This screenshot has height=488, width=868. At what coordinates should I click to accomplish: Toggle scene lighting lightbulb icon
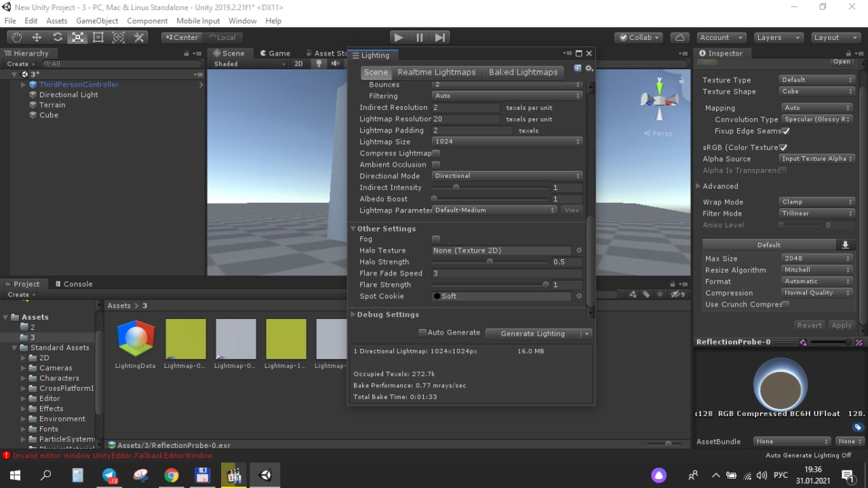pyautogui.click(x=319, y=64)
